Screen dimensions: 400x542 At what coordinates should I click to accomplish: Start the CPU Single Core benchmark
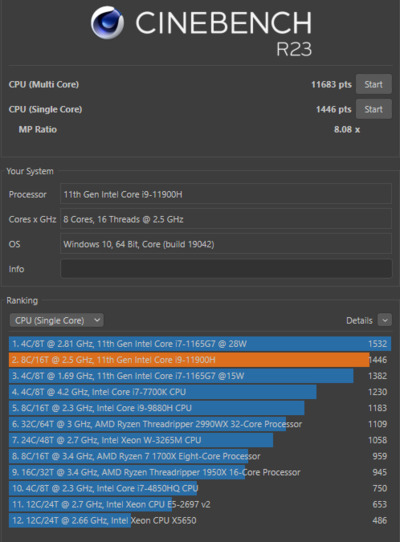[x=373, y=109]
